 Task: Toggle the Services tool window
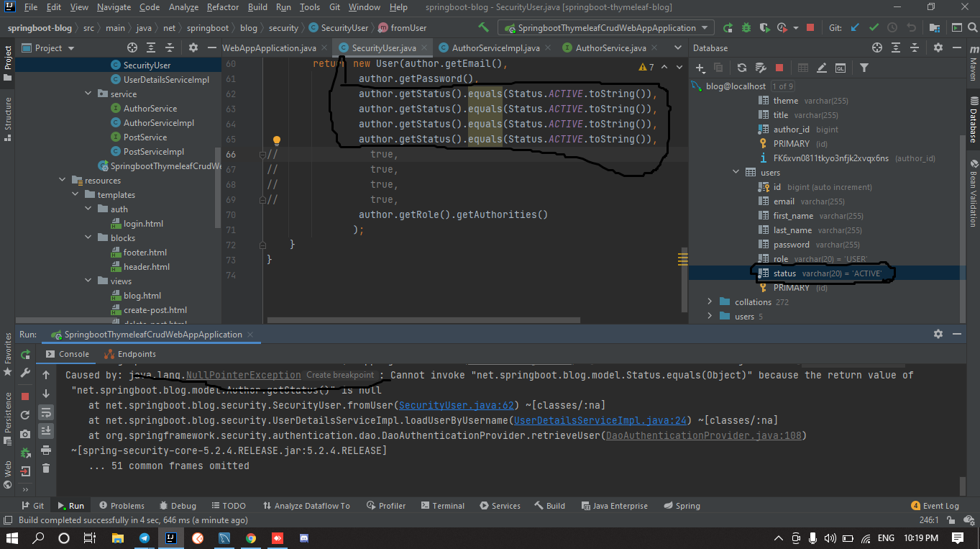tap(500, 506)
